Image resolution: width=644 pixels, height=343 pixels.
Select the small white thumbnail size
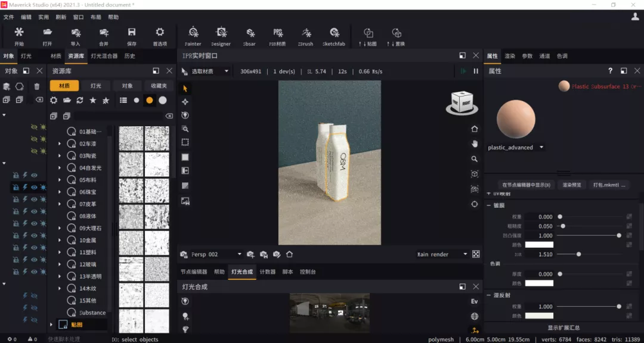[137, 100]
